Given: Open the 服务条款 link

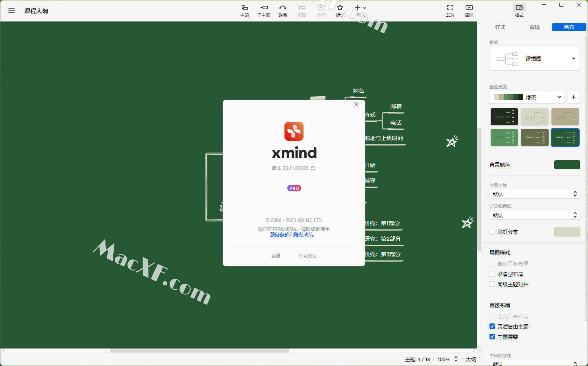Looking at the screenshot, I should point(279,235).
